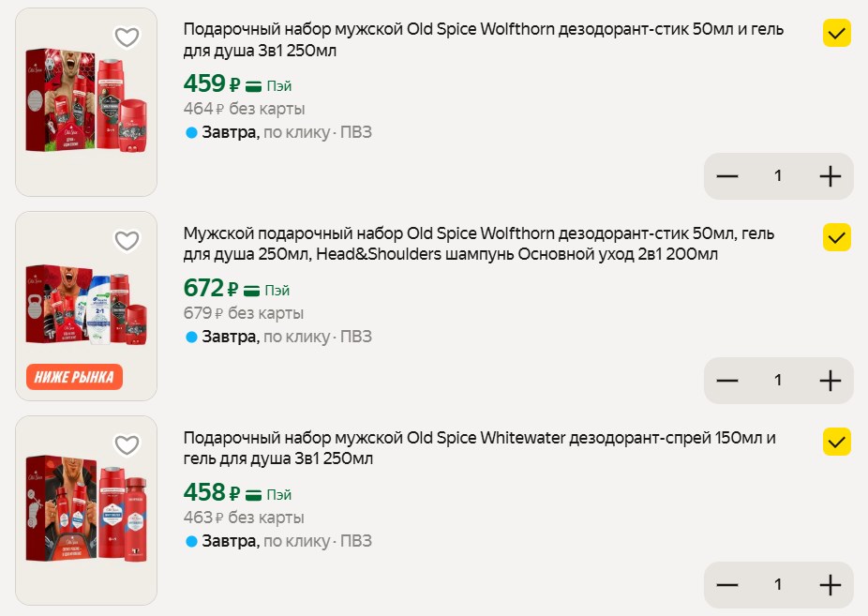Deselect the Head&Shoulders 672 ₽ set checkbox
Image resolution: width=868 pixels, height=616 pixels.
(x=837, y=238)
